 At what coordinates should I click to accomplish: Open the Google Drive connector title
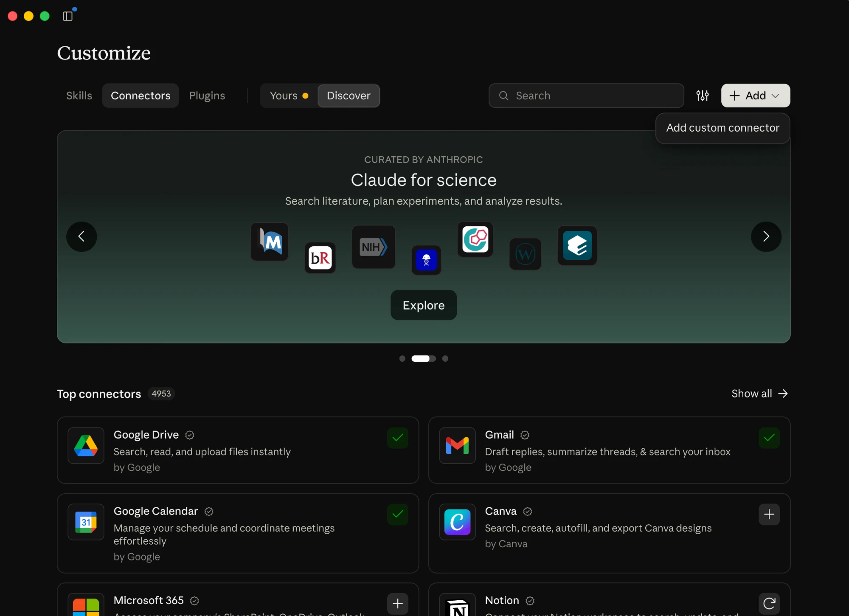click(146, 435)
